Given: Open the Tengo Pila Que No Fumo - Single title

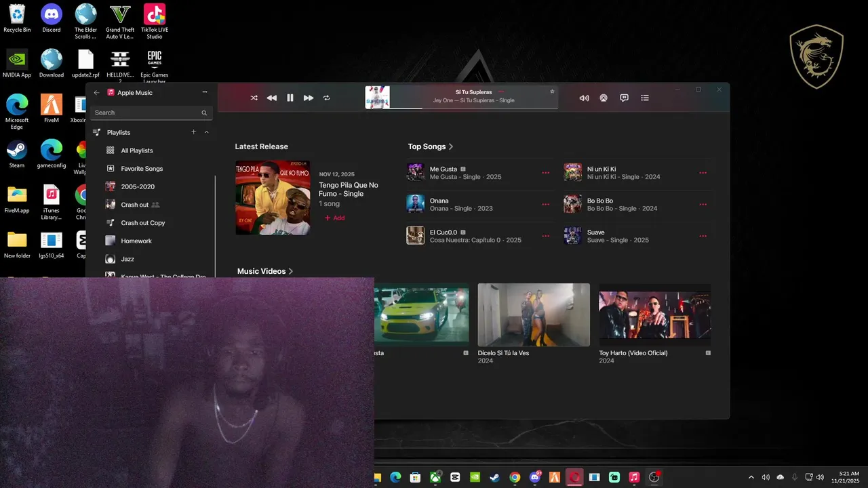Looking at the screenshot, I should click(x=349, y=189).
